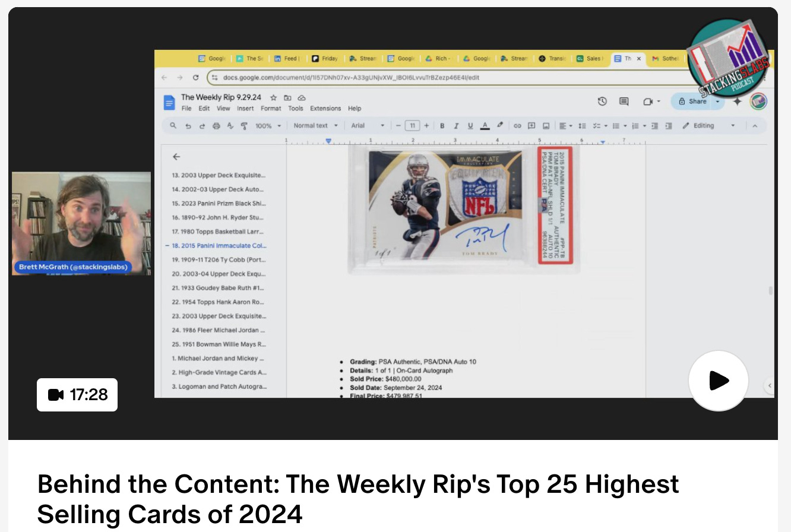Open the Help menu

point(355,109)
